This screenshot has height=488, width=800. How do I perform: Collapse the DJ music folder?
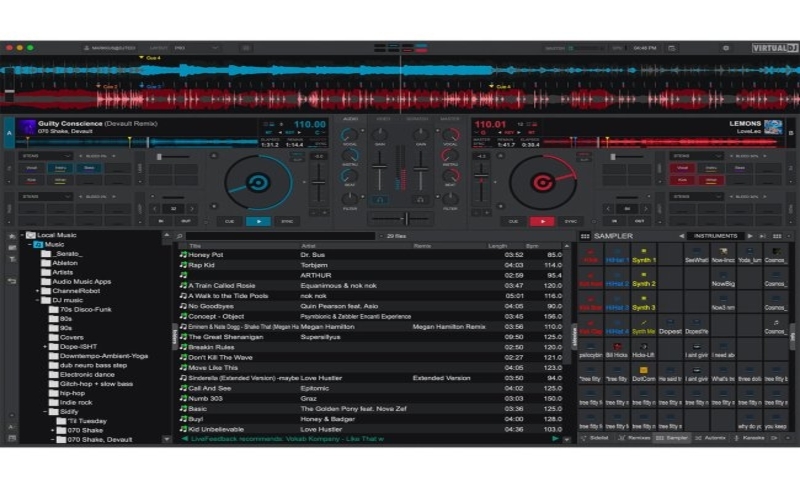pos(37,300)
